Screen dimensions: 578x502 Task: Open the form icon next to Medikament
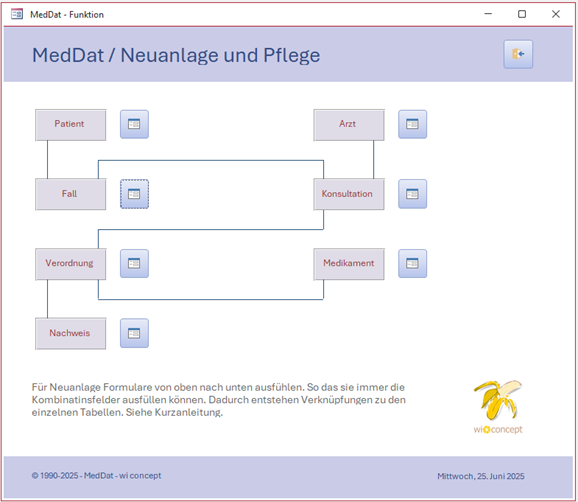click(412, 263)
